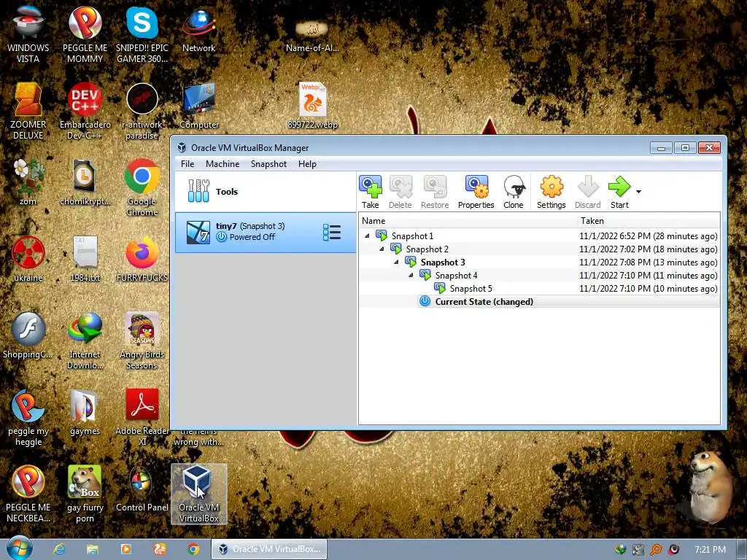Click the greyed Delete snapshot icon

point(400,192)
